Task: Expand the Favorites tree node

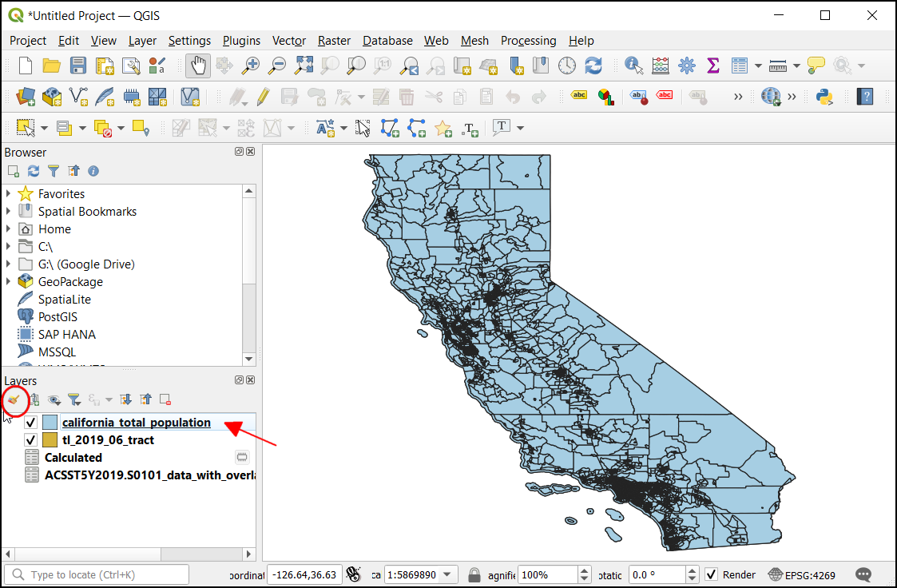Action: (x=9, y=194)
